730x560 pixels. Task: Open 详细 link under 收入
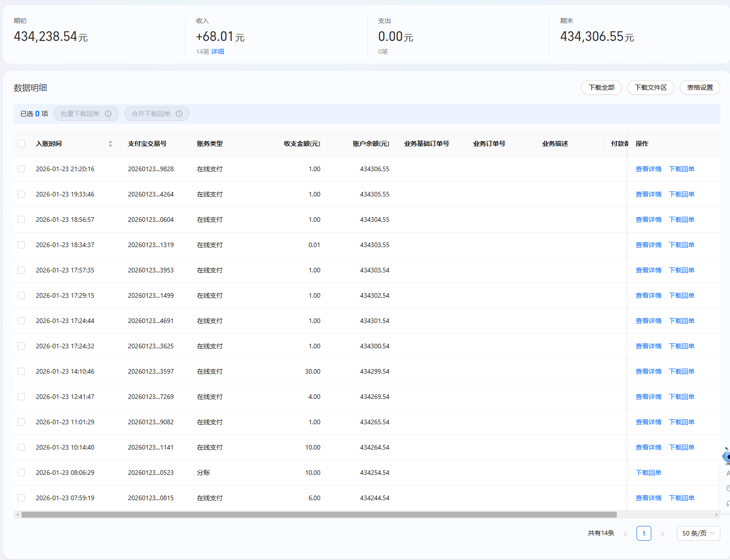(x=218, y=52)
